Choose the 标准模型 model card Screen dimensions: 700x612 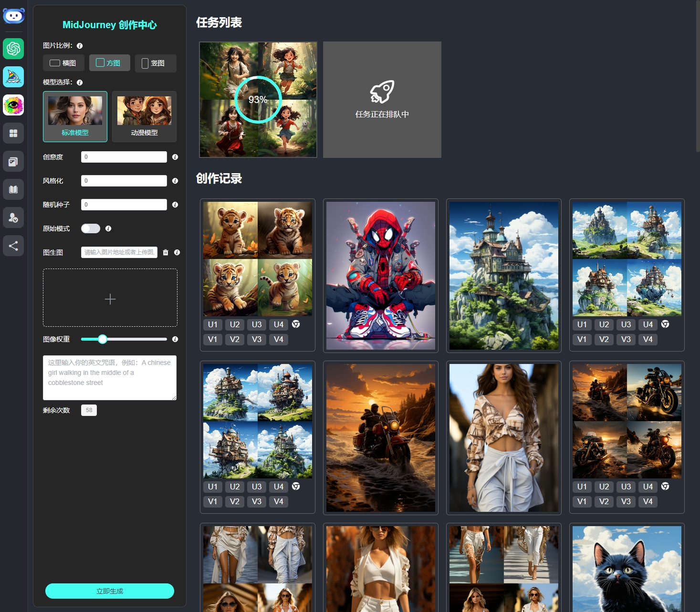click(75, 116)
